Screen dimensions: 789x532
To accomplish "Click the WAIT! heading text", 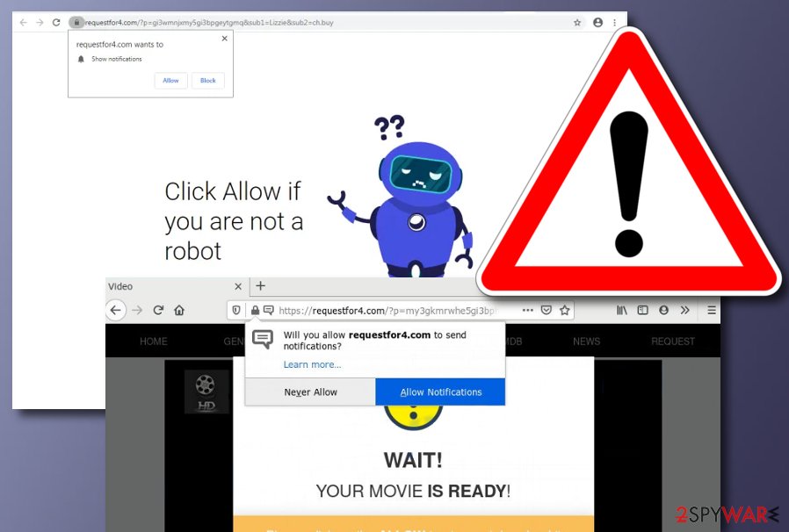I will click(413, 460).
